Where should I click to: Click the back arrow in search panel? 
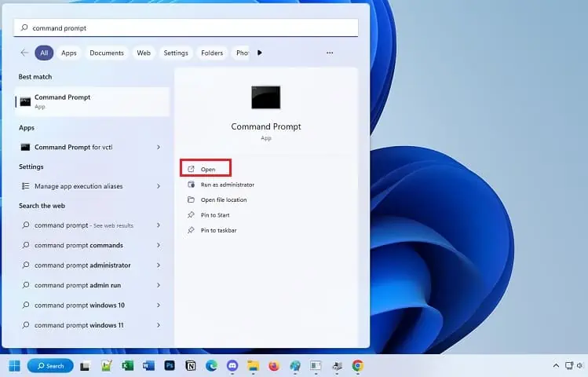24,53
